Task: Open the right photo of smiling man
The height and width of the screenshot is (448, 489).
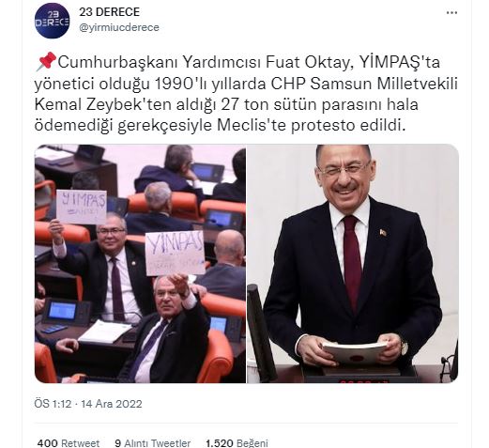Action: pyautogui.click(x=353, y=263)
